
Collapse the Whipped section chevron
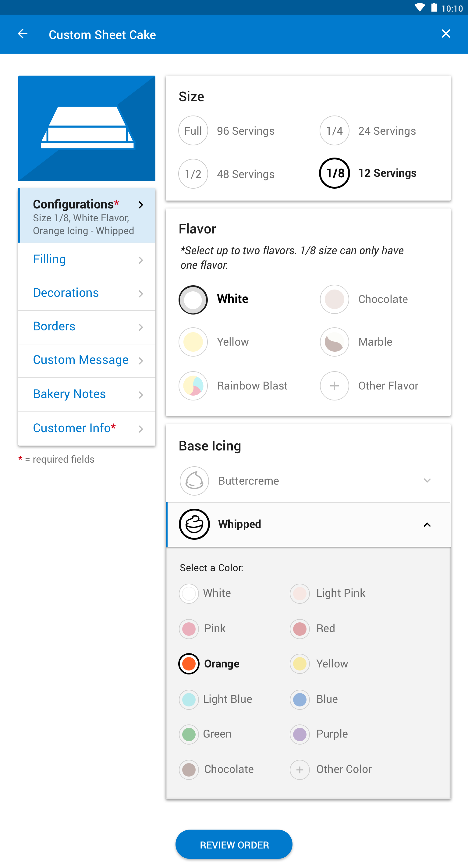click(x=427, y=525)
